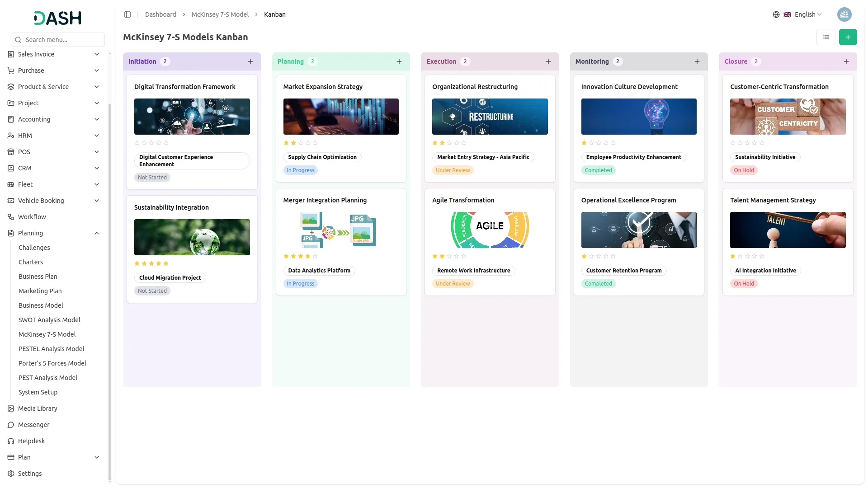The width and height of the screenshot is (868, 488).
Task: Open SWOT Analysis Model menu item
Action: click(x=49, y=320)
